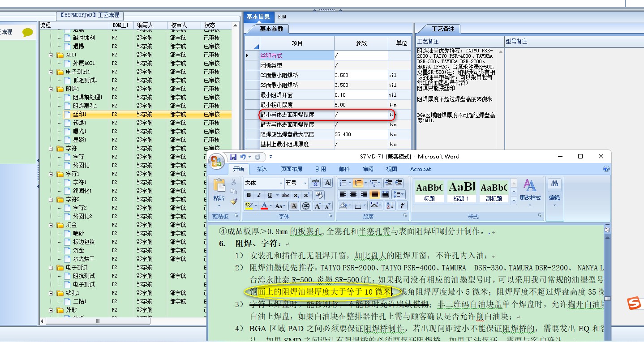Apply red font color
This screenshot has height=342, width=644.
264,206
